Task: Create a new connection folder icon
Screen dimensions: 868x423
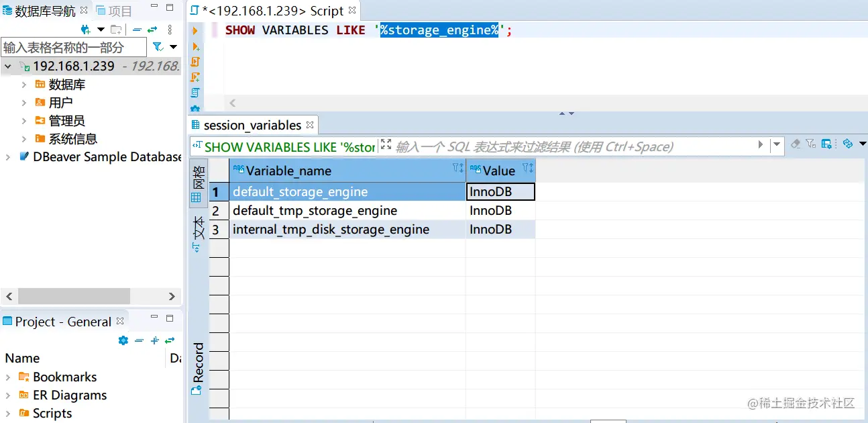Action: (115, 30)
